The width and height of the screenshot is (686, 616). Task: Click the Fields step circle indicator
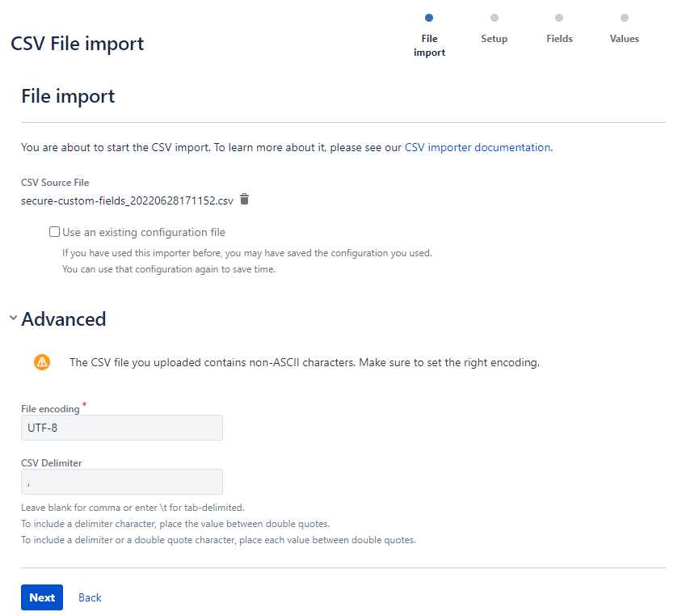(559, 18)
